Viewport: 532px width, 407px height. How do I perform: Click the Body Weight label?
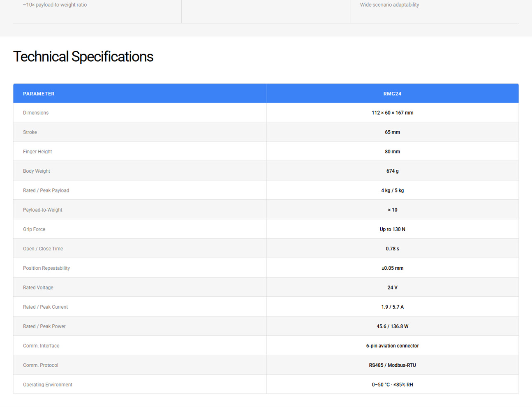tap(37, 171)
